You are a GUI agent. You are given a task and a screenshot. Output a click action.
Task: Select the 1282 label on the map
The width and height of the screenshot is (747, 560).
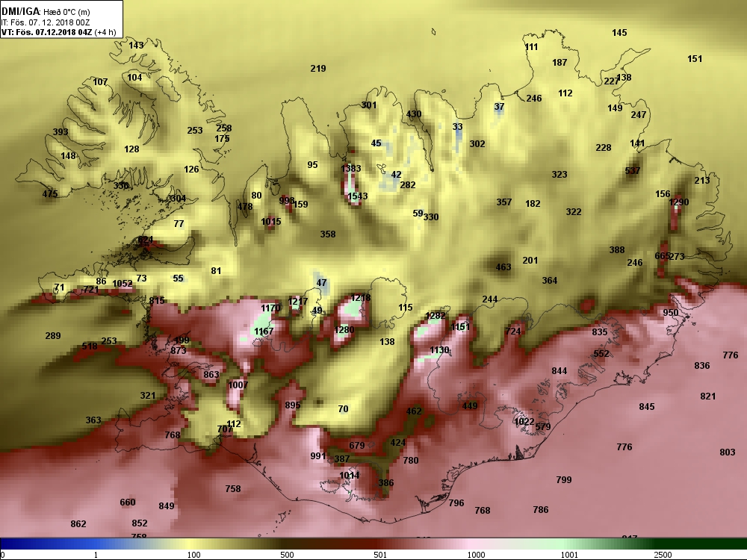(436, 316)
